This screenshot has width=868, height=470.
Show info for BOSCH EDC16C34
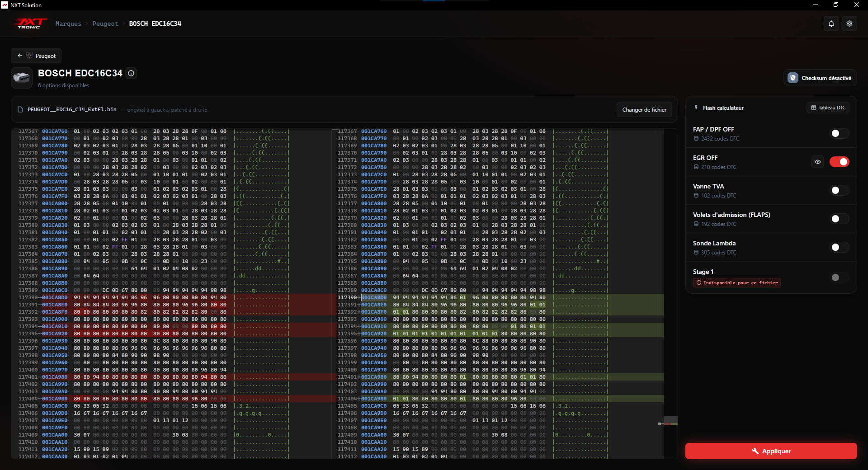(x=131, y=73)
